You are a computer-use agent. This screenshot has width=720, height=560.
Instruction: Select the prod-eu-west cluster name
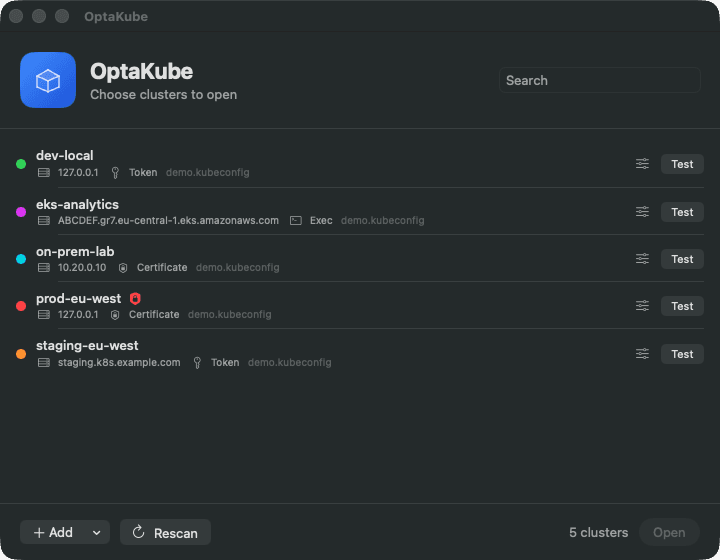[79, 298]
